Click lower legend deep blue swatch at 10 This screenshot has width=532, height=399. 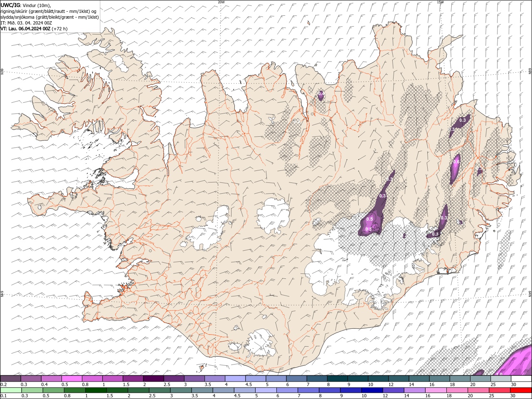point(372,390)
